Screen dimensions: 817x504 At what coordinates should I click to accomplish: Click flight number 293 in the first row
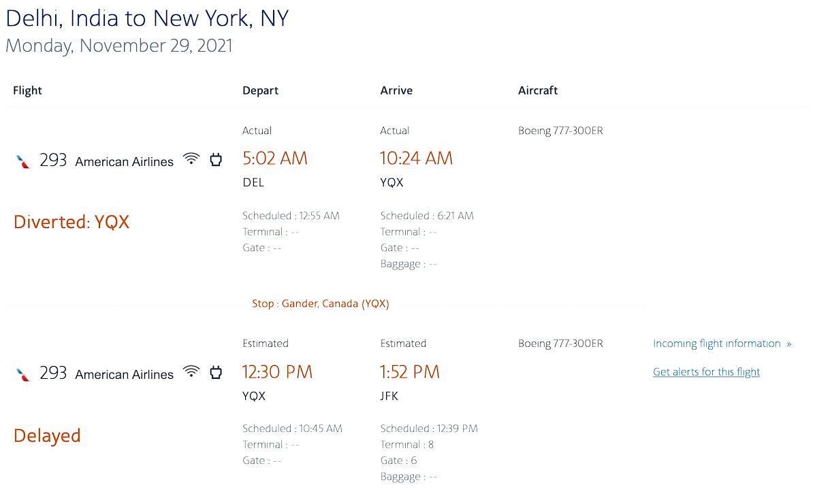[53, 161]
